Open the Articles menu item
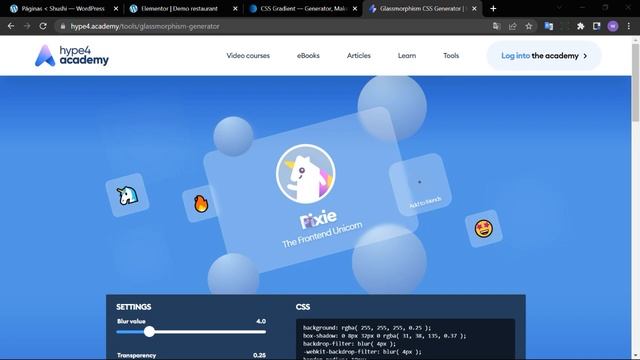 [x=359, y=56]
